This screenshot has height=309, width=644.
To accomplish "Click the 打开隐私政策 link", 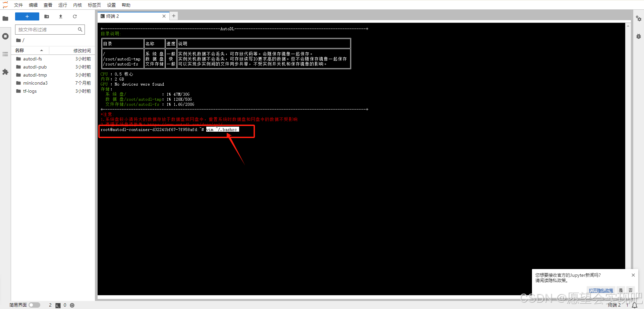I will click(x=601, y=291).
